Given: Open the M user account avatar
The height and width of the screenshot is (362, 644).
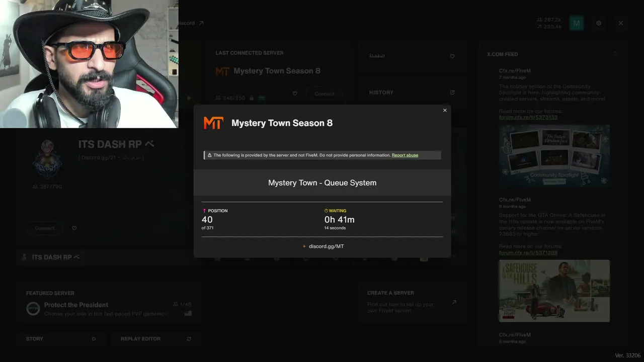Looking at the screenshot, I should tap(577, 23).
